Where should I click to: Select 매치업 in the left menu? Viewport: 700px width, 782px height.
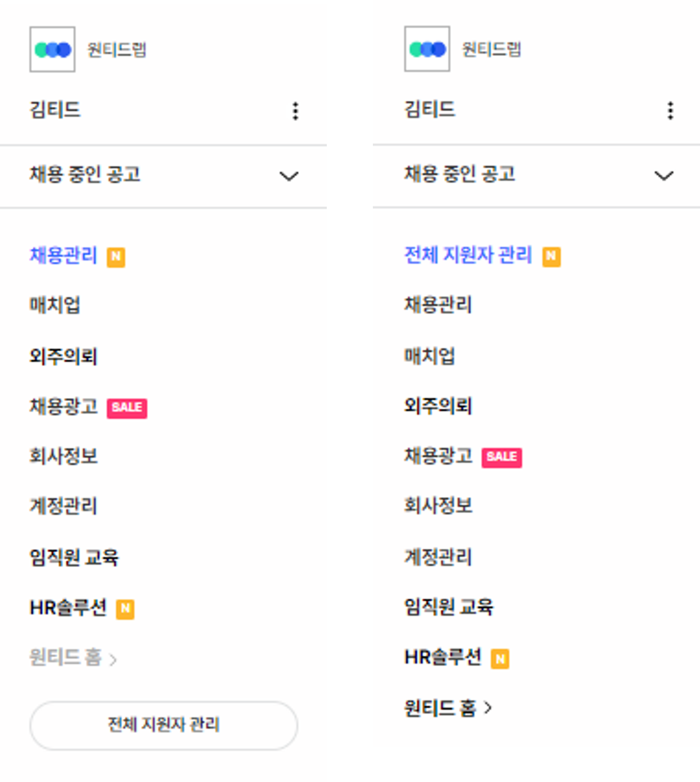pyautogui.click(x=54, y=305)
